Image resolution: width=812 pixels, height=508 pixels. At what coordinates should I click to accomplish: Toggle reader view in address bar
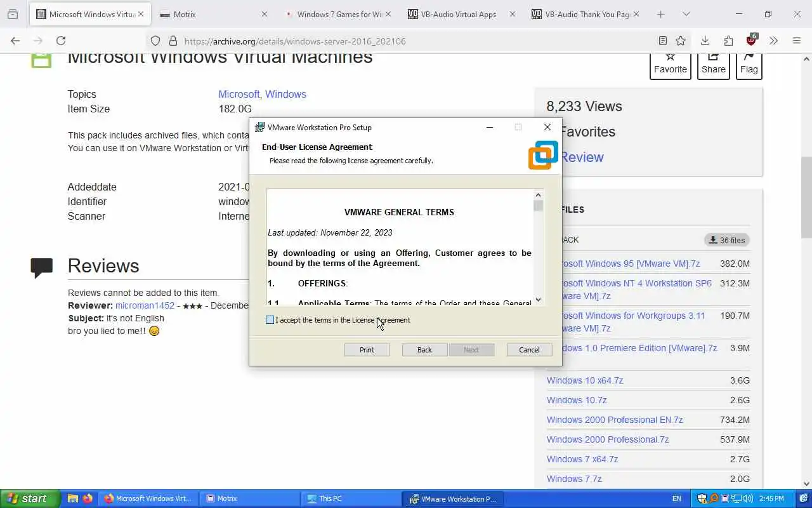coord(662,41)
